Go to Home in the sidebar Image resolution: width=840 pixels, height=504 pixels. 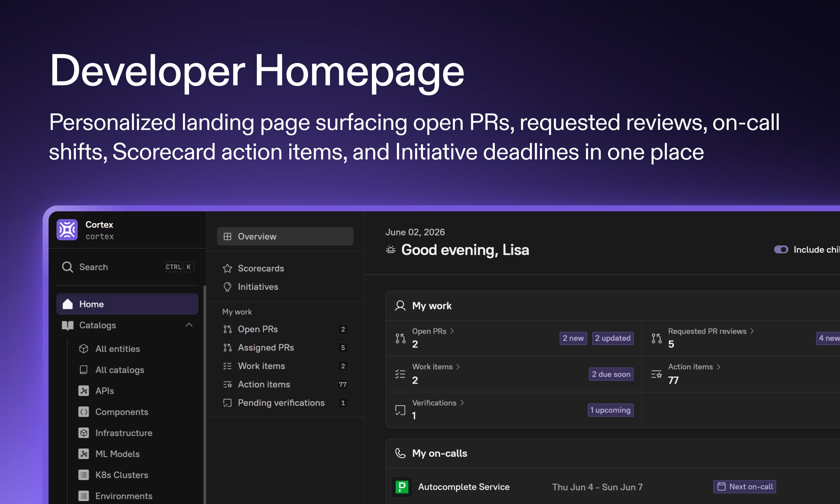[x=127, y=304]
